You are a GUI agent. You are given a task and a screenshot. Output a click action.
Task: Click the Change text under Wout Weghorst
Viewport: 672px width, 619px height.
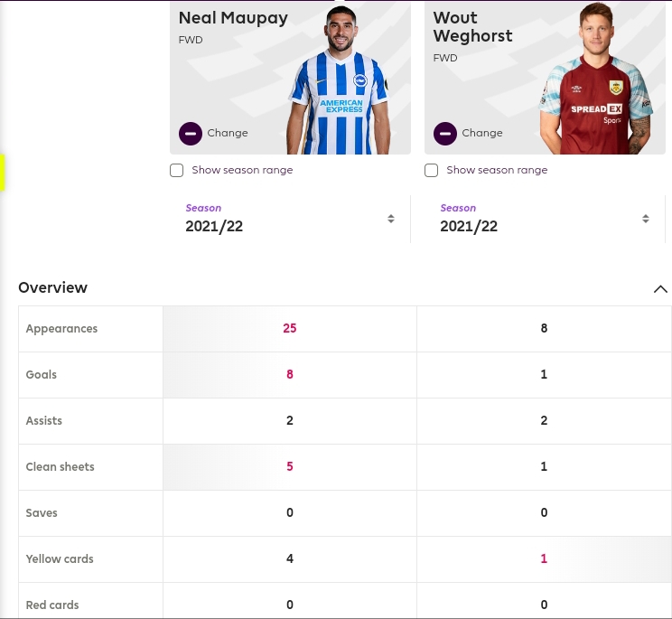[482, 133]
